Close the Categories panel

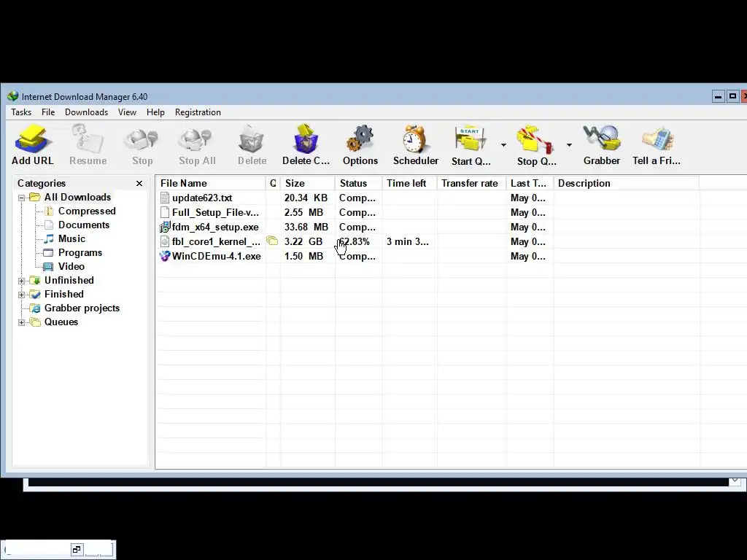[x=139, y=183]
